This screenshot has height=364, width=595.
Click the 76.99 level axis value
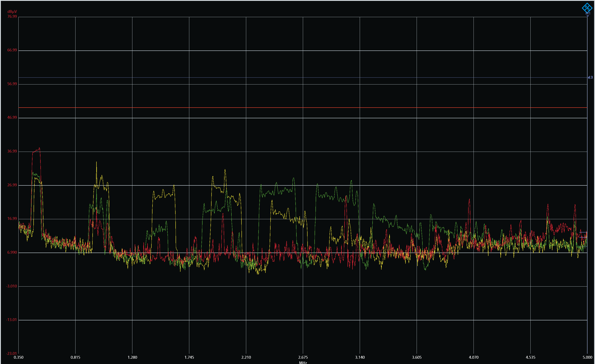(12, 16)
